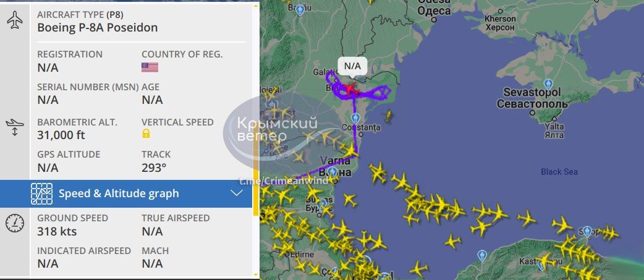Image resolution: width=644 pixels, height=280 pixels.
Task: Click the Boeing P-8A Poseidon title
Action: pos(97,28)
